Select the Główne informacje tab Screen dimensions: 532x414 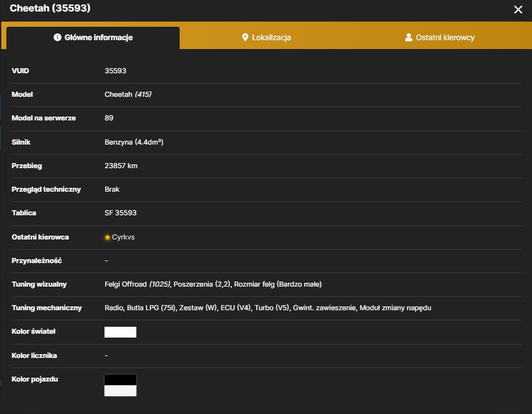93,38
